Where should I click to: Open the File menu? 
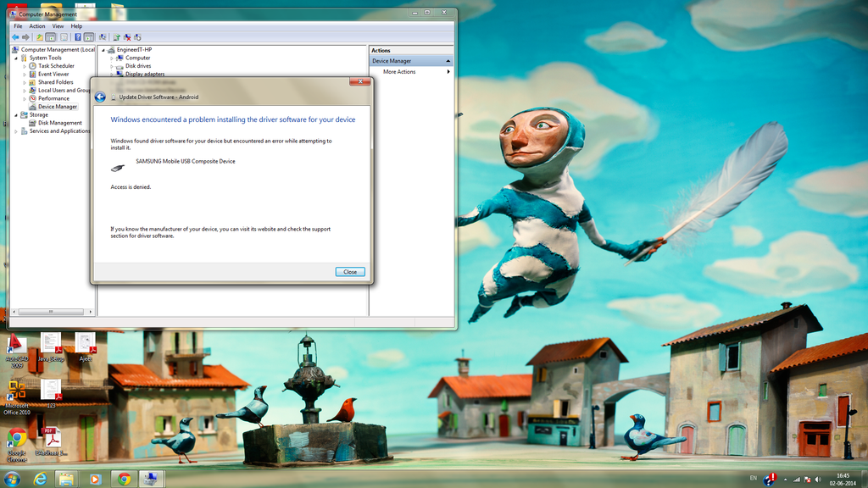[x=19, y=26]
